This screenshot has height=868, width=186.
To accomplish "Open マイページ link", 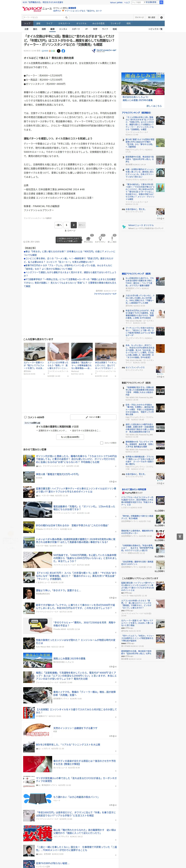I will [x=139, y=18].
